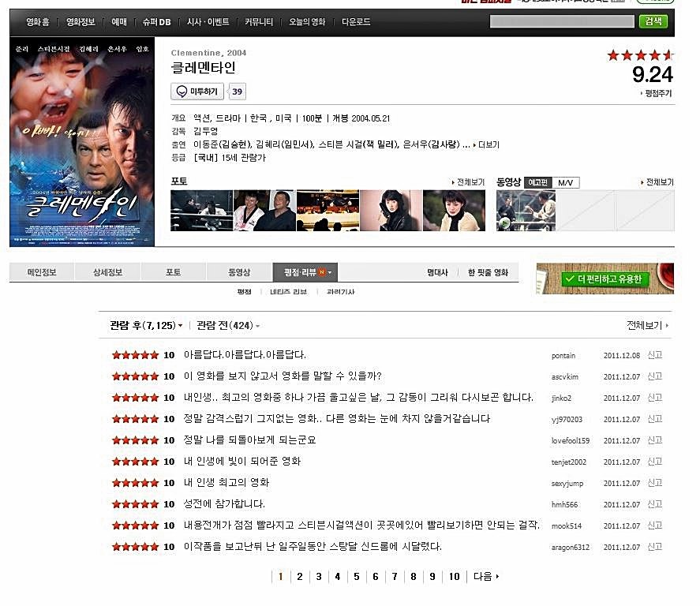Open the 시사·이벤트 menu

(208, 22)
